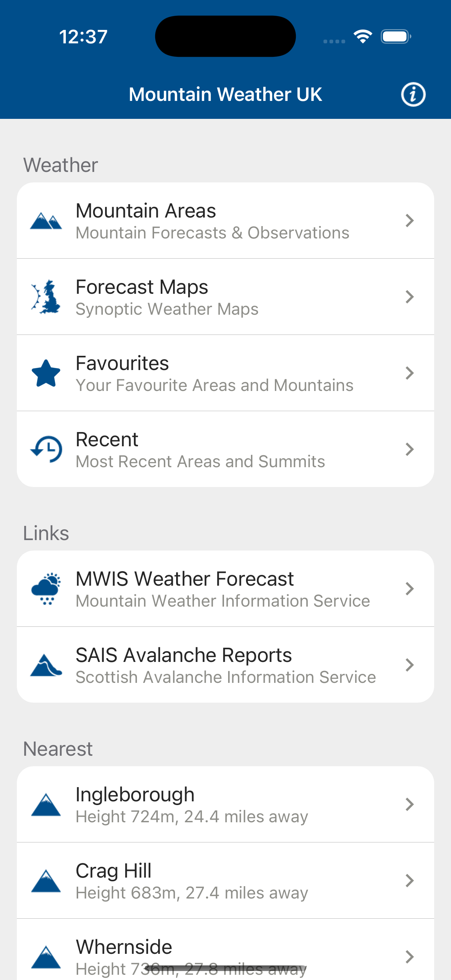Tap the info icon in header
Viewport: 451px width, 980px height.
click(x=413, y=94)
